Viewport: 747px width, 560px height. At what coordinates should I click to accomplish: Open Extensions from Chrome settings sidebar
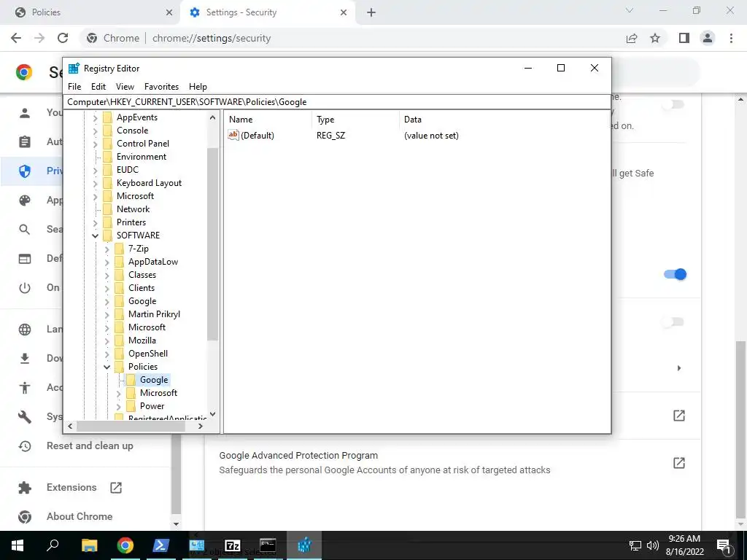click(71, 488)
